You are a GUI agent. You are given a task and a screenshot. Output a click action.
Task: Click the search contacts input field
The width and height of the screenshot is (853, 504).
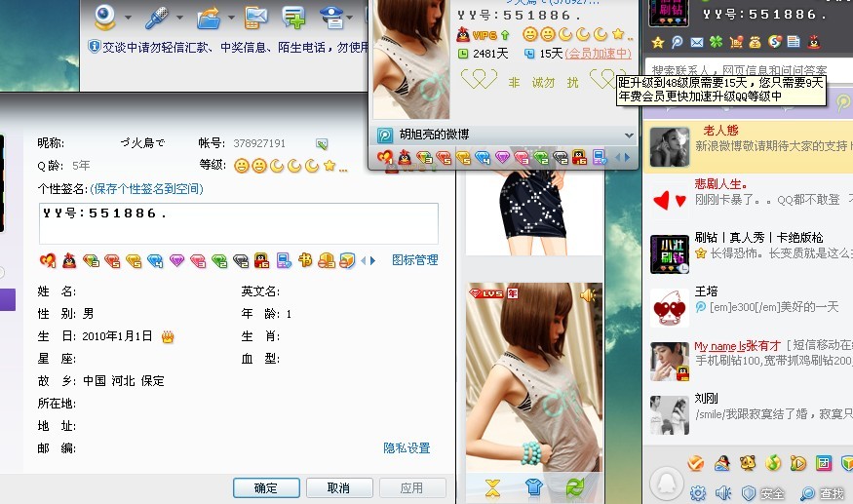point(748,70)
